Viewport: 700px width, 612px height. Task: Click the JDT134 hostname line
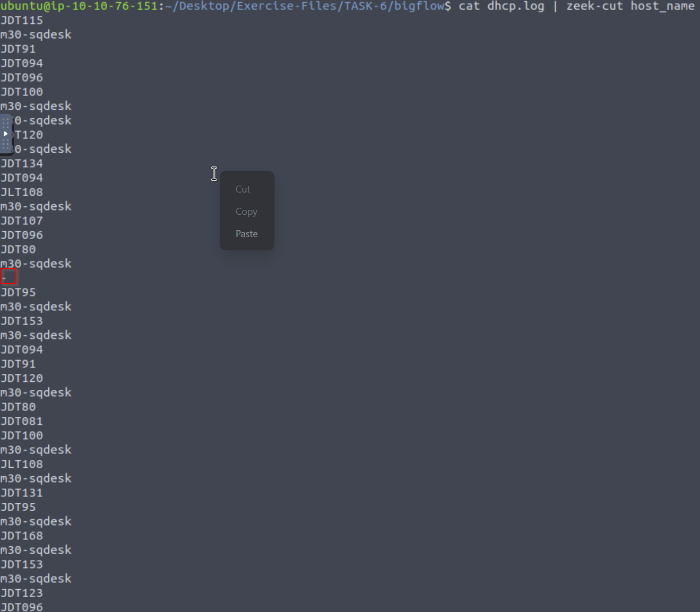click(22, 164)
